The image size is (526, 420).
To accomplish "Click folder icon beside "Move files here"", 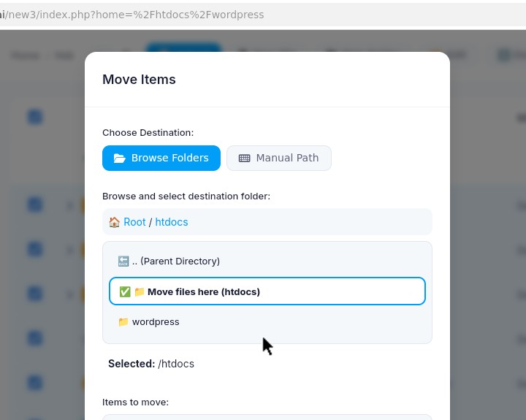I will 140,292.
